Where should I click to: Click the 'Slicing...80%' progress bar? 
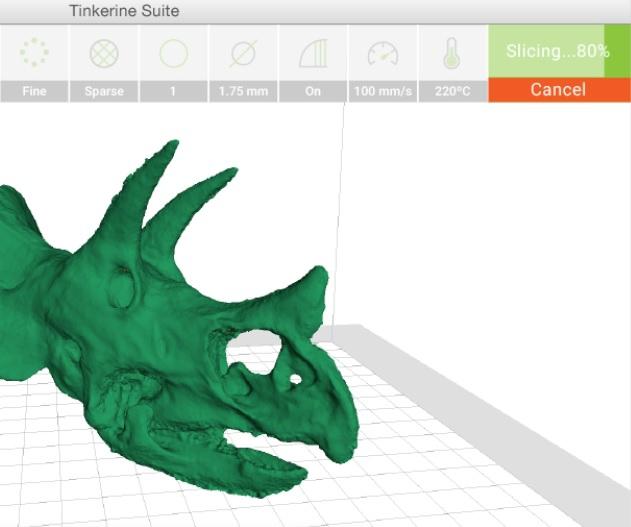click(557, 51)
